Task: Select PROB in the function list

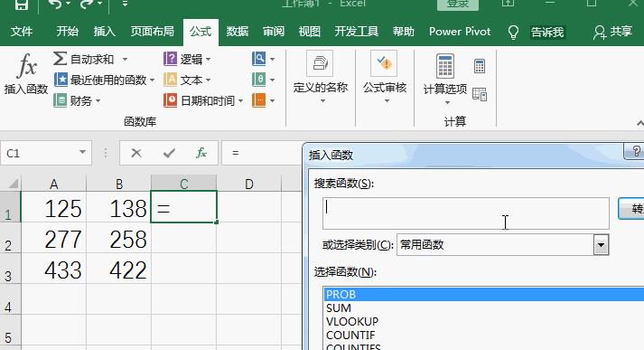Action: click(483, 295)
